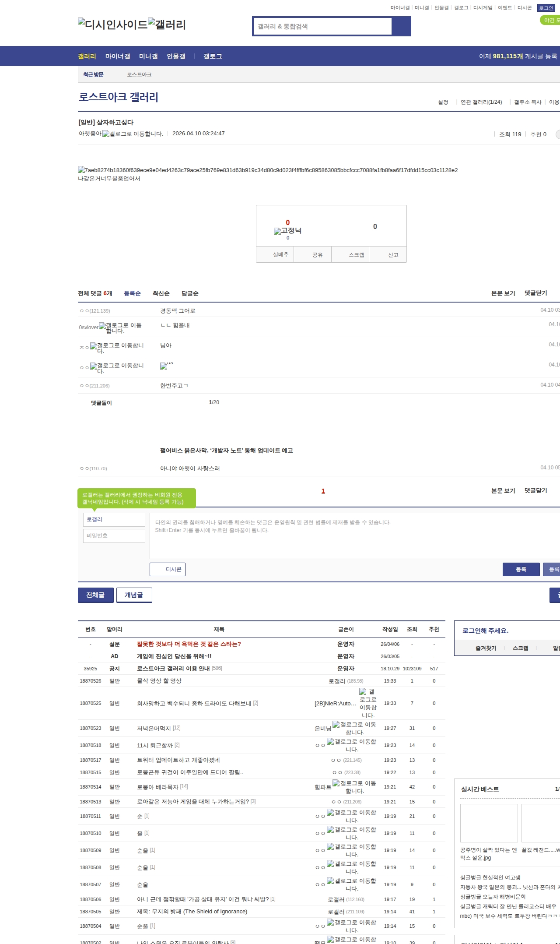Screen dimensions: 560x944
Task: Open the 디시콘 picker below comment box
Action: click(x=168, y=569)
